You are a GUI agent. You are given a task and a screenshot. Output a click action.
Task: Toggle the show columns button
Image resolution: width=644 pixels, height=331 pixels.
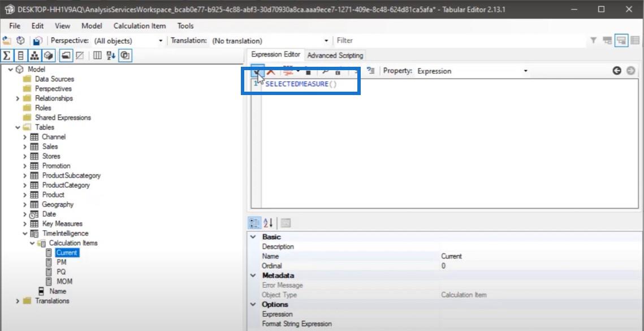(20, 55)
